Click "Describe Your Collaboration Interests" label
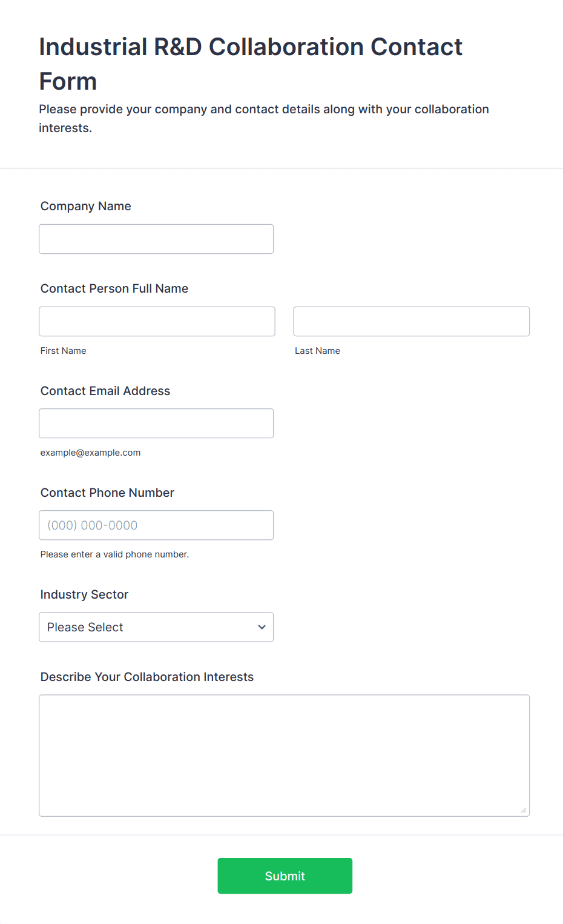This screenshot has width=563, height=924. pos(147,677)
